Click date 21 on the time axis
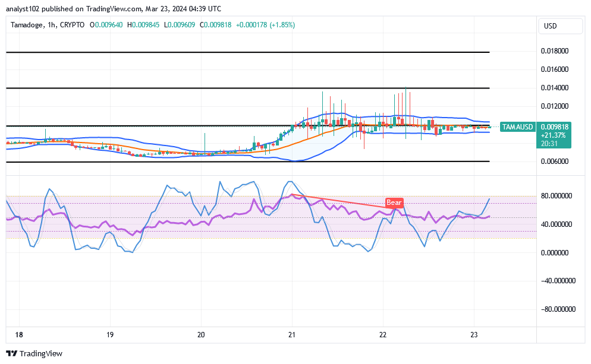This screenshot has height=364, width=591. point(292,335)
